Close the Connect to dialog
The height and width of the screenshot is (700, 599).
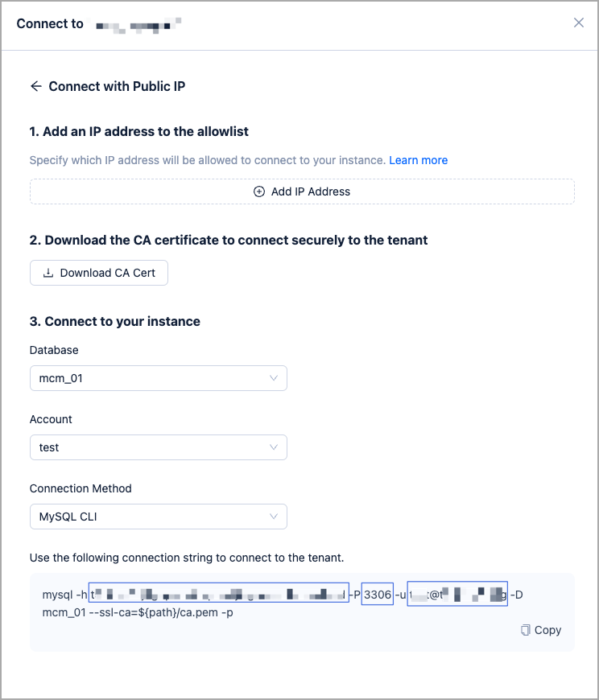coord(578,23)
